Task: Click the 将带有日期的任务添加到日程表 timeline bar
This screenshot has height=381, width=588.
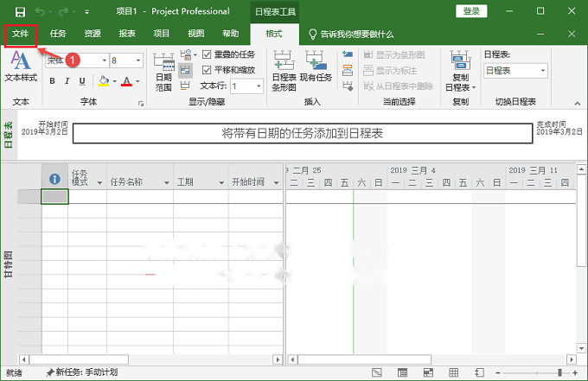Action: tap(303, 133)
